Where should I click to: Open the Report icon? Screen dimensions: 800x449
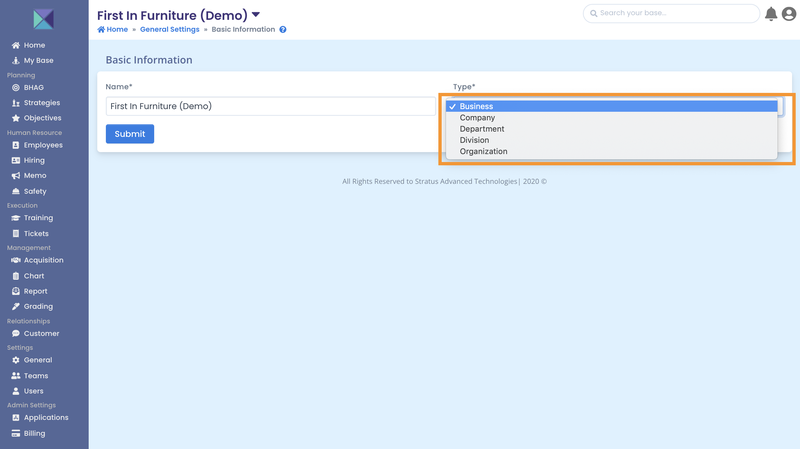pos(16,291)
